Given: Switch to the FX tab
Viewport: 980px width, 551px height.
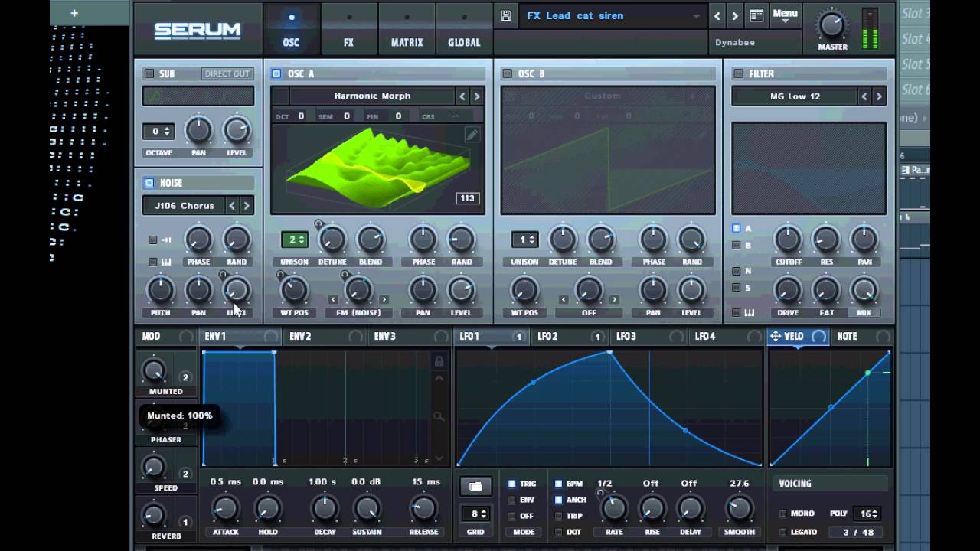Looking at the screenshot, I should 348,28.
